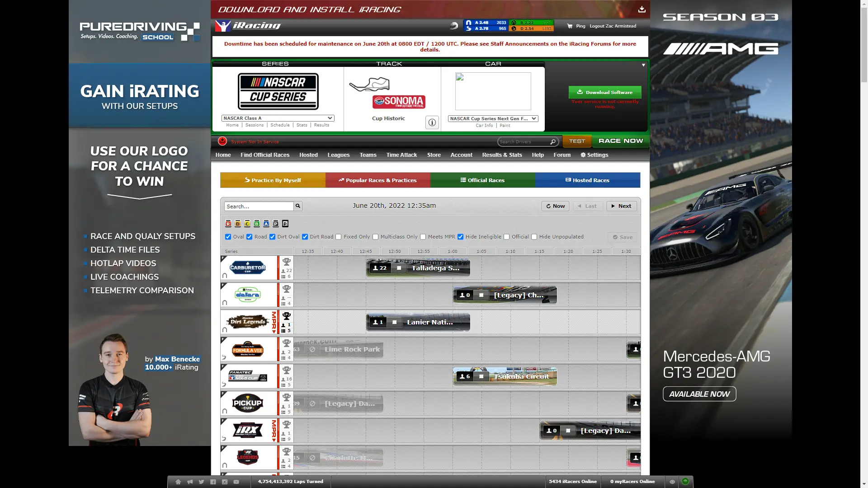Open the NASCAR Class A series dropdown
868x488 pixels.
coord(278,118)
